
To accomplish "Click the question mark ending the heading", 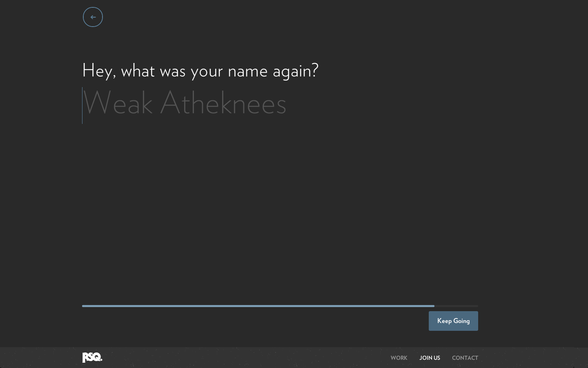I will pyautogui.click(x=315, y=70).
